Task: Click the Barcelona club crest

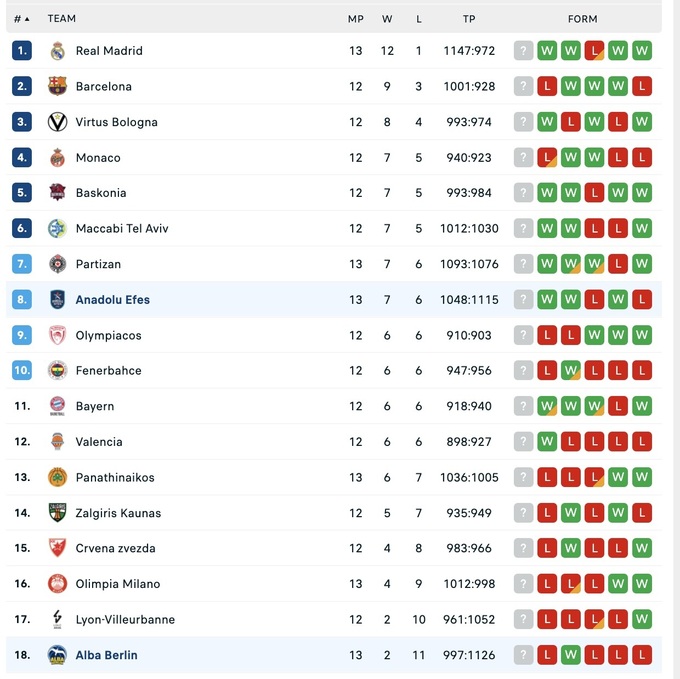Action: pos(57,86)
